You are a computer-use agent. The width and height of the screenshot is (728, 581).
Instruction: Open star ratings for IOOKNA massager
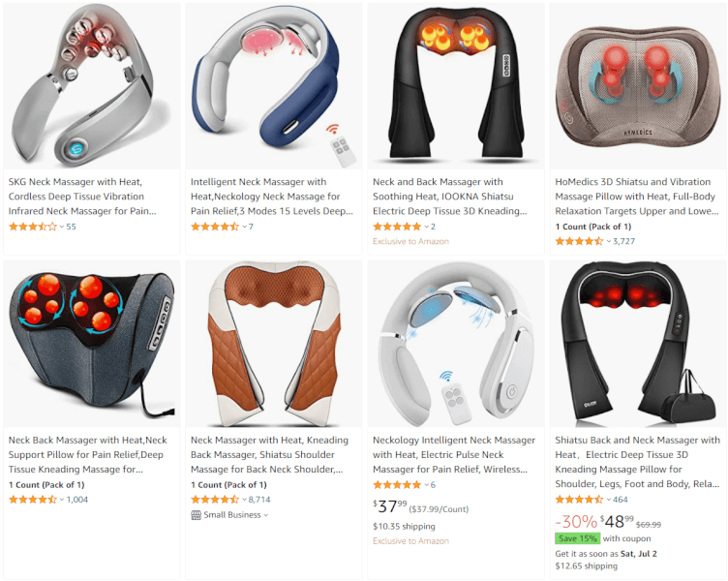click(x=398, y=227)
